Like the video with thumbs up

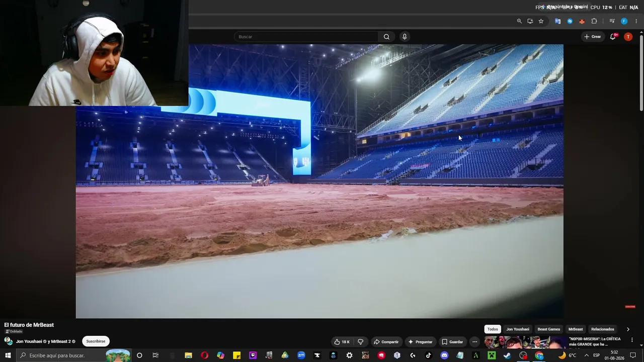(x=342, y=342)
